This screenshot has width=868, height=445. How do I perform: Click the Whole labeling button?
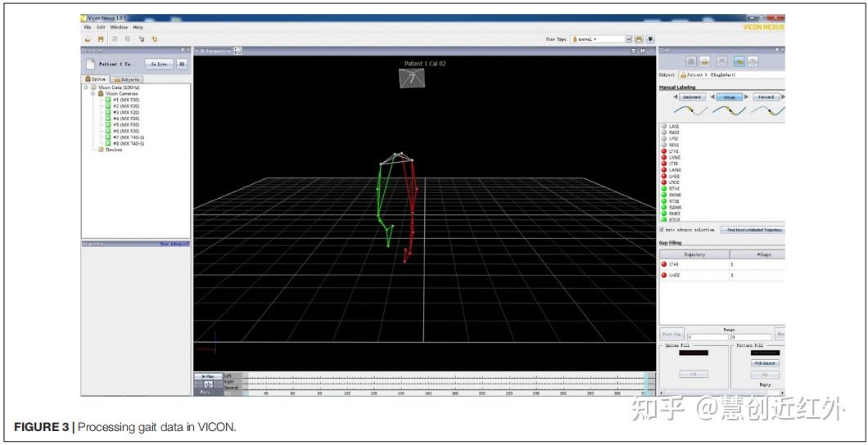click(730, 97)
